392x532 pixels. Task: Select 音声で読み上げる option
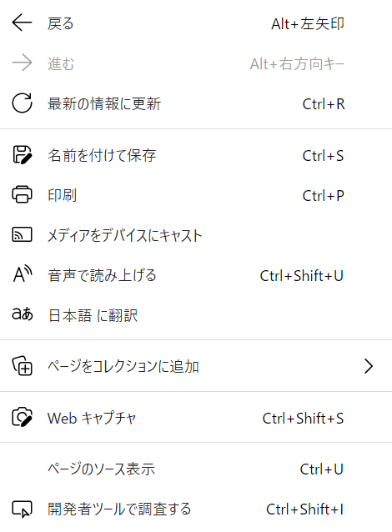(196, 275)
